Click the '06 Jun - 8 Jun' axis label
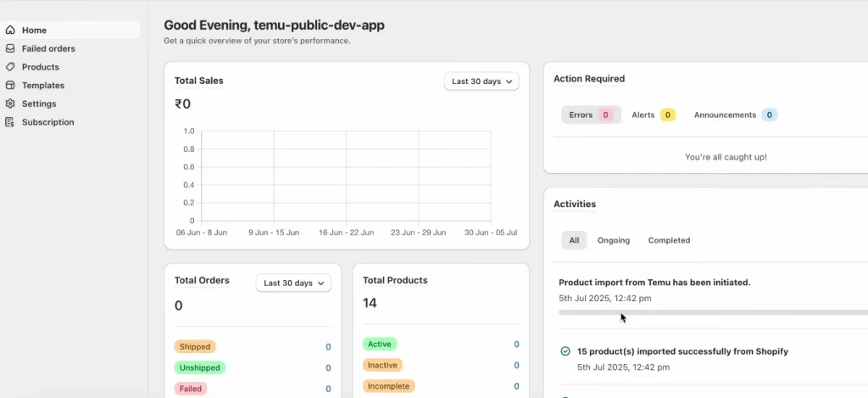This screenshot has height=398, width=868. [x=202, y=233]
